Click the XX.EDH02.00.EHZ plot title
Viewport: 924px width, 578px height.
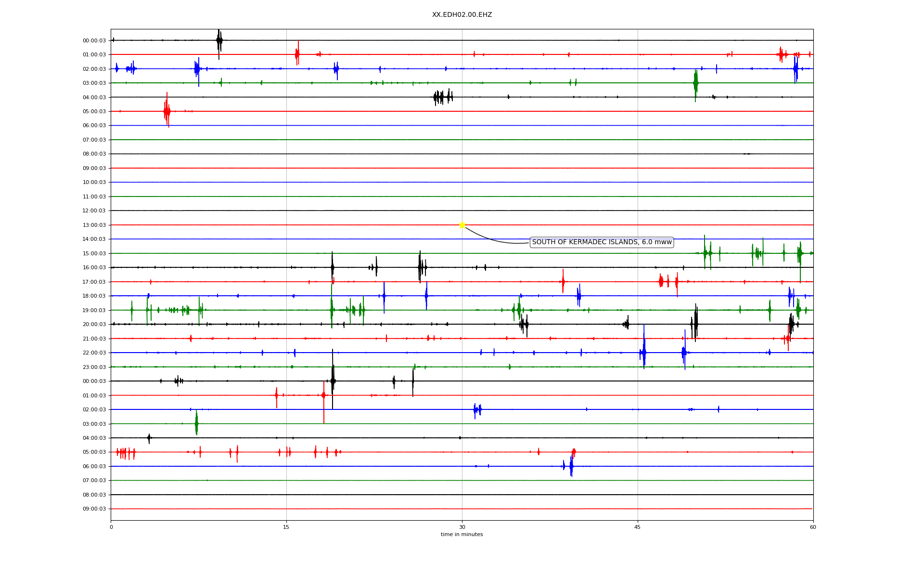point(462,15)
